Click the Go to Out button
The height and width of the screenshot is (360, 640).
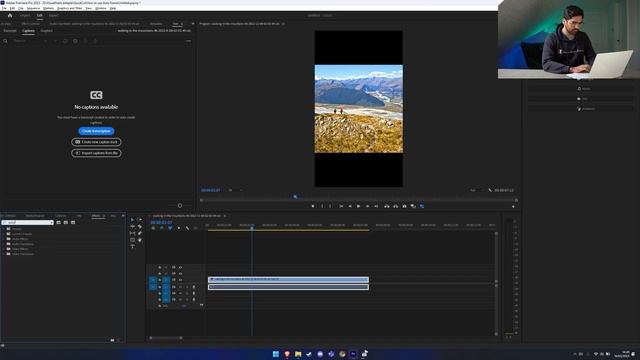[376, 206]
